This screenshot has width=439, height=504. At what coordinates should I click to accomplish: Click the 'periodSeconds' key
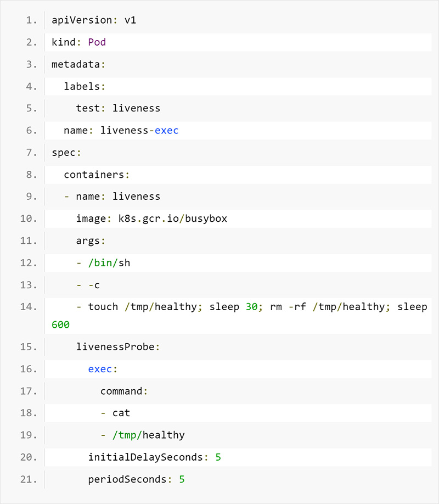pos(127,479)
